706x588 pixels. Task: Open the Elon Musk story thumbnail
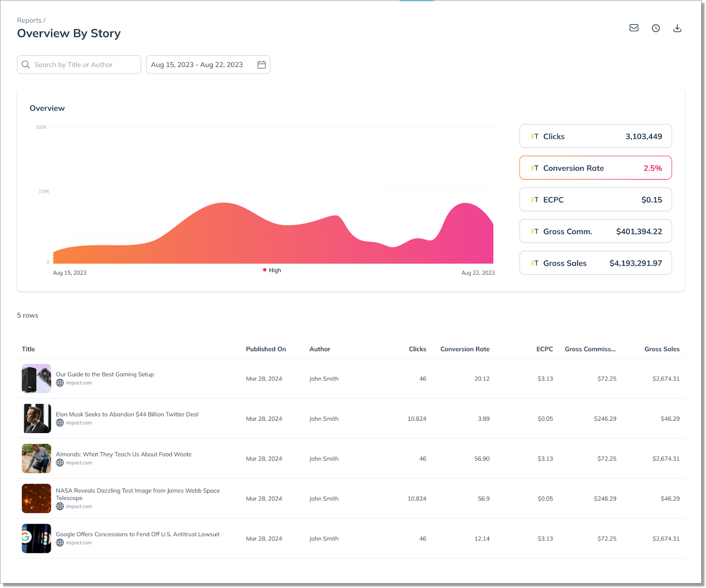pyautogui.click(x=37, y=418)
